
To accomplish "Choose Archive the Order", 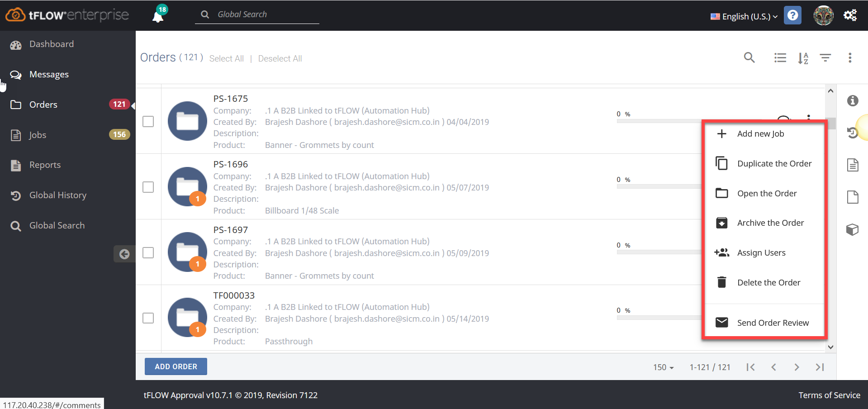I will 764,223.
